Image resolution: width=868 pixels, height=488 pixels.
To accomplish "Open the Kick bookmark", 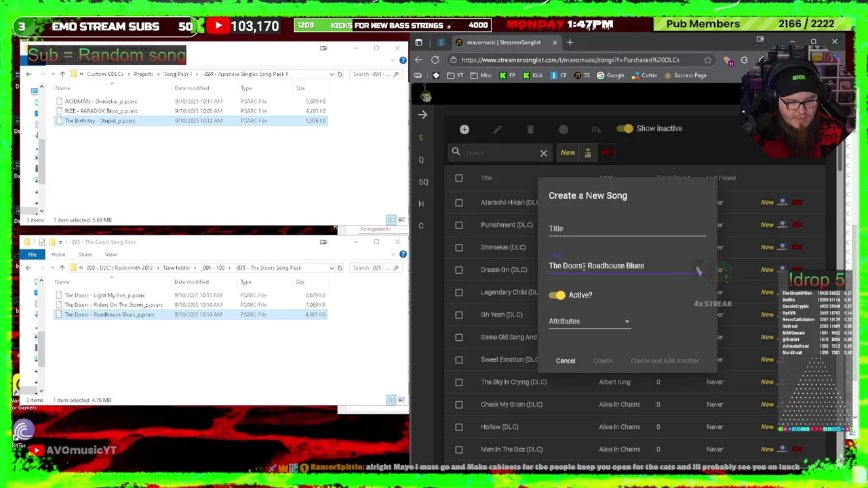I will 532,75.
